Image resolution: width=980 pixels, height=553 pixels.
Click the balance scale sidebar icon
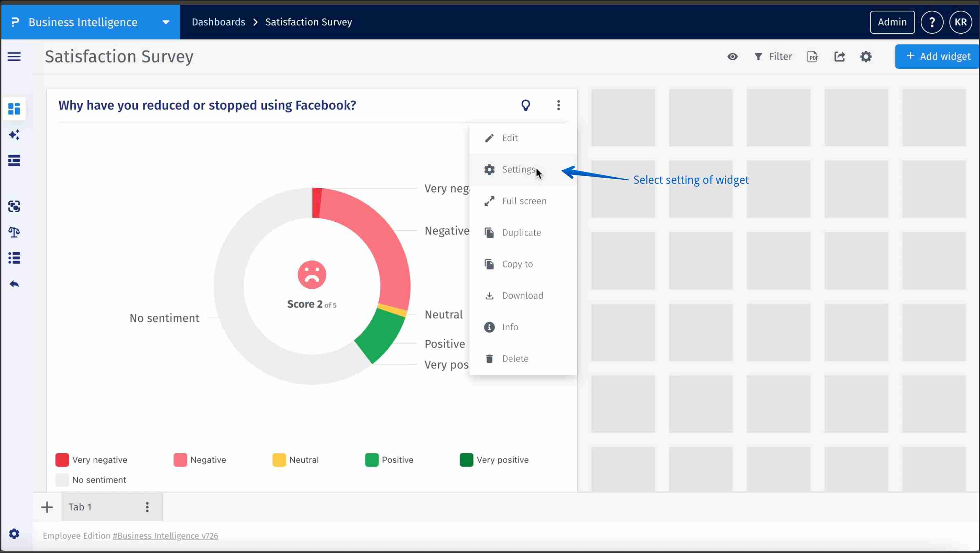(14, 232)
